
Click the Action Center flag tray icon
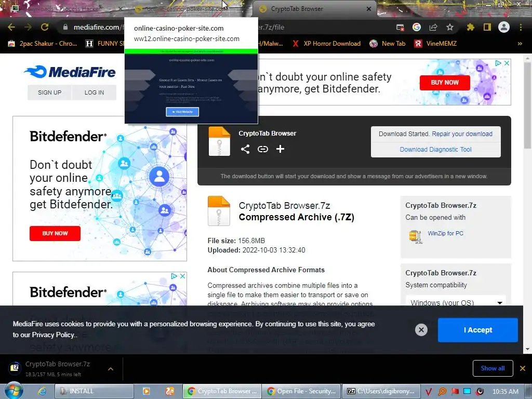(x=455, y=392)
